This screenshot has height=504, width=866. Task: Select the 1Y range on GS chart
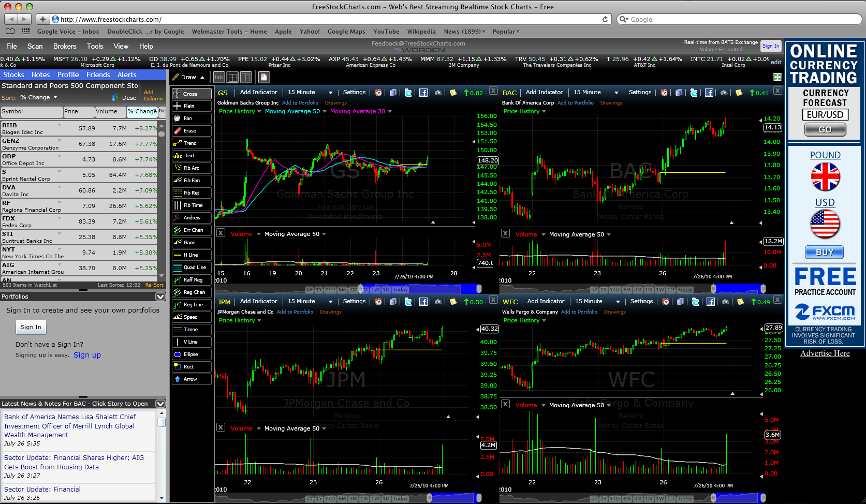[319, 290]
